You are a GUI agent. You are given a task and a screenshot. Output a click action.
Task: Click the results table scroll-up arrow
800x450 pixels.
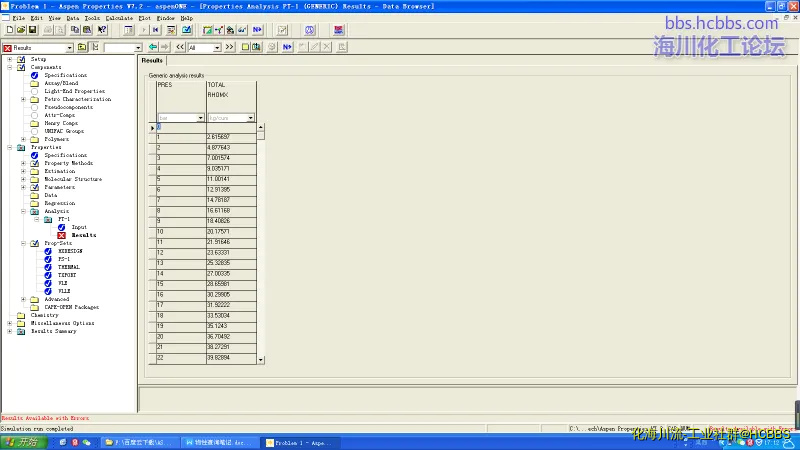coord(261,127)
